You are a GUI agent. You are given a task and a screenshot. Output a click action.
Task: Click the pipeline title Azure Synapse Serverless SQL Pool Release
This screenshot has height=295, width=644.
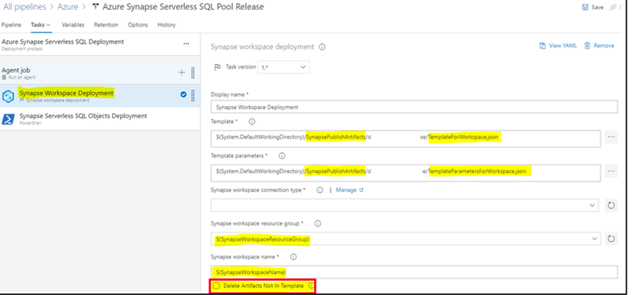coord(183,7)
